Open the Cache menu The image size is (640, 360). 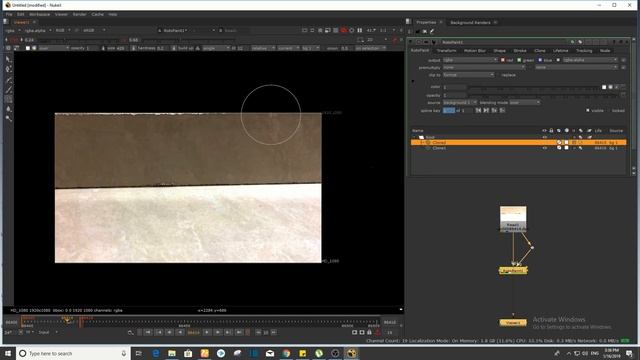tap(98, 14)
